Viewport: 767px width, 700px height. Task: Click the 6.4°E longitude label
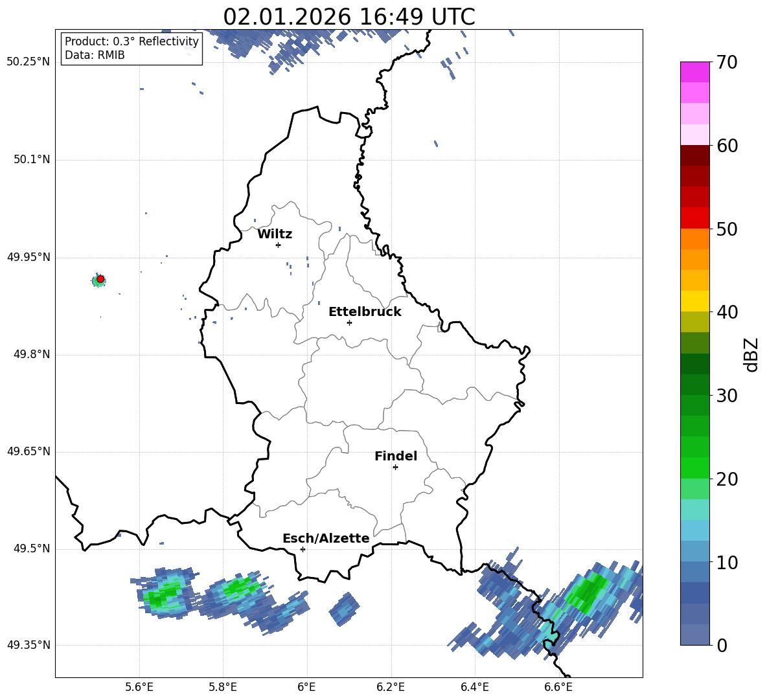(x=474, y=687)
